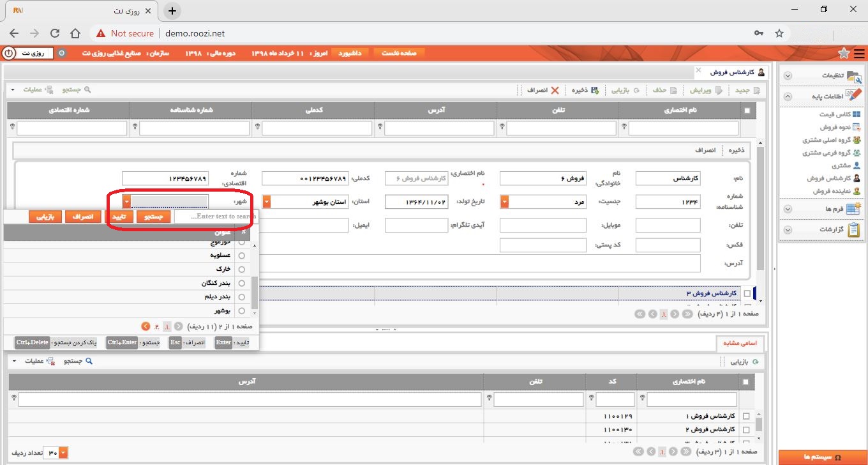Check the کارشناس فروش ۳ row checkbox

tap(747, 294)
